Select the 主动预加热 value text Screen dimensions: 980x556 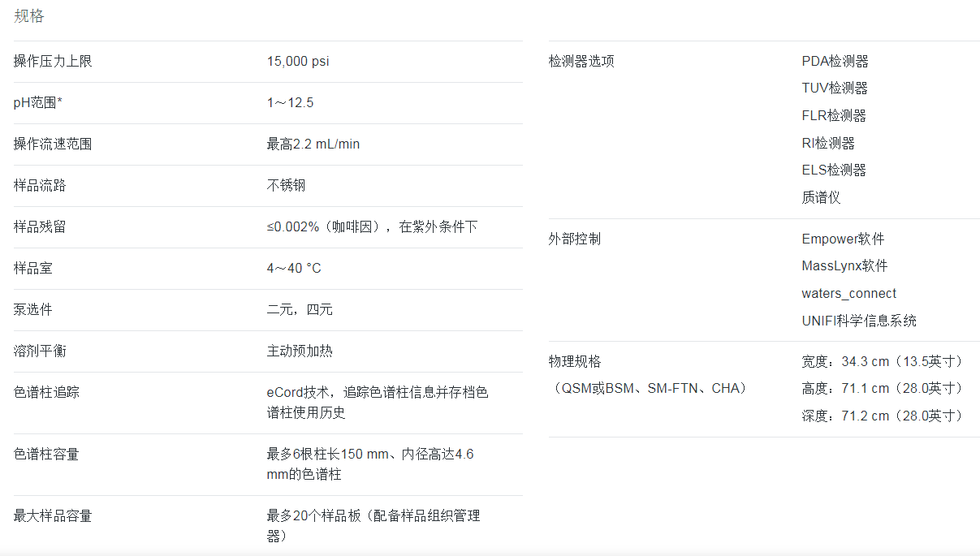[300, 351]
